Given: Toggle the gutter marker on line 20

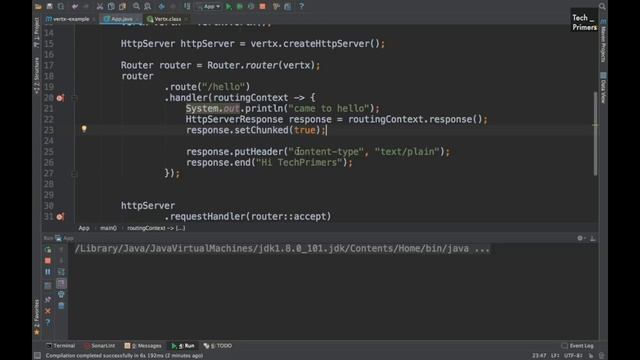Looking at the screenshot, I should click(x=60, y=98).
